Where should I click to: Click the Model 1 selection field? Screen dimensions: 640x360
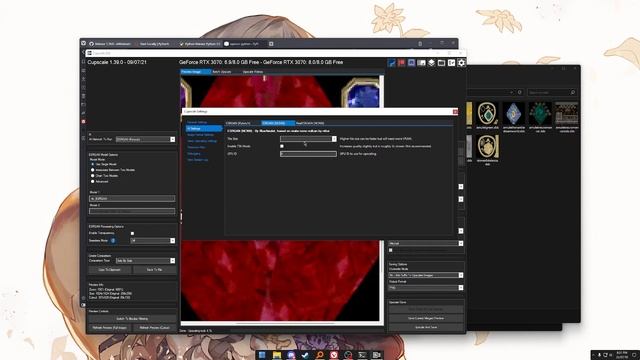pos(132,198)
